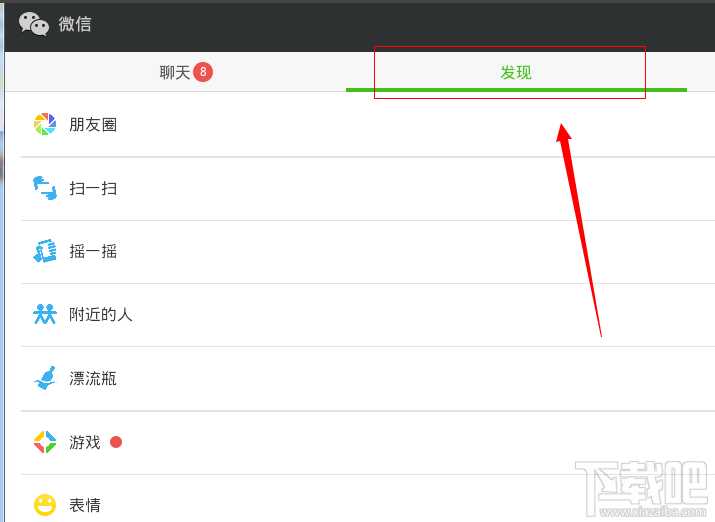Select the 漂流瓶 bottle icon
The image size is (715, 522).
click(x=45, y=378)
